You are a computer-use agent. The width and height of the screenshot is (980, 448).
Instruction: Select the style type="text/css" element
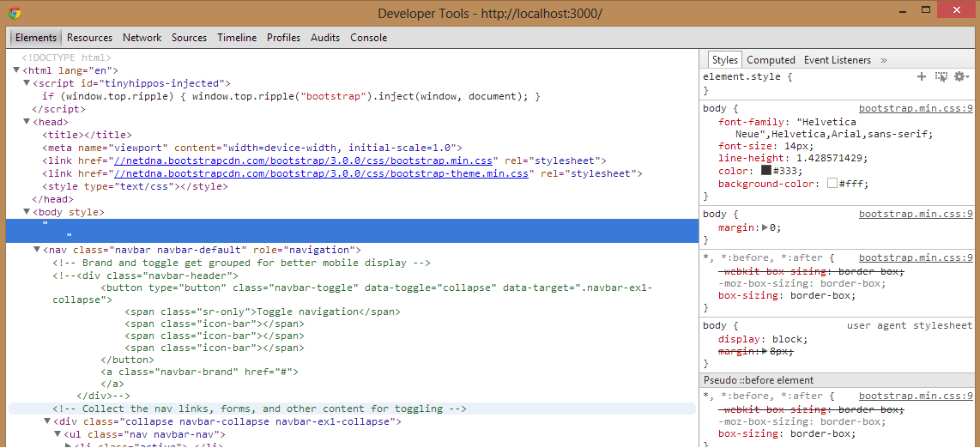135,186
